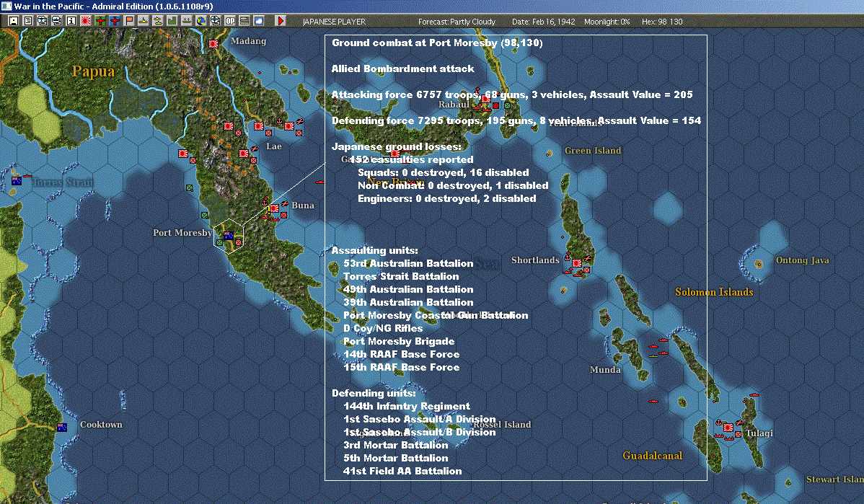
Task: Click the 'Moonlight: 0%' status
Action: [607, 22]
